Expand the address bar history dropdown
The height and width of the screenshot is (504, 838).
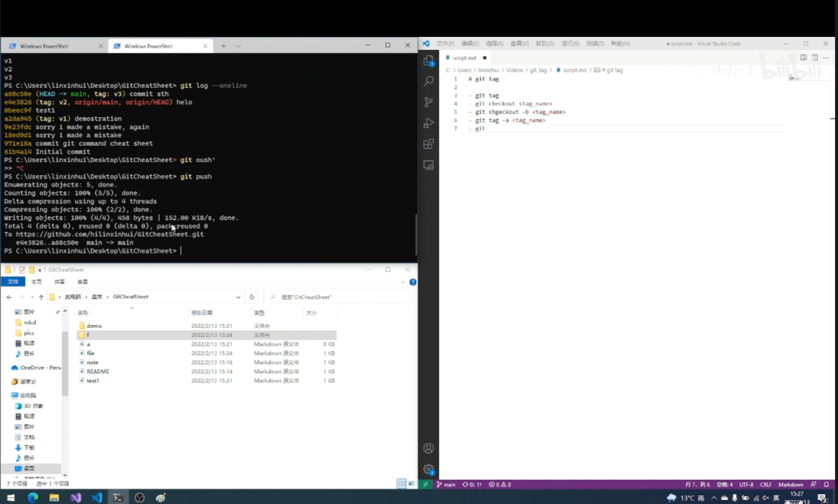coord(238,297)
